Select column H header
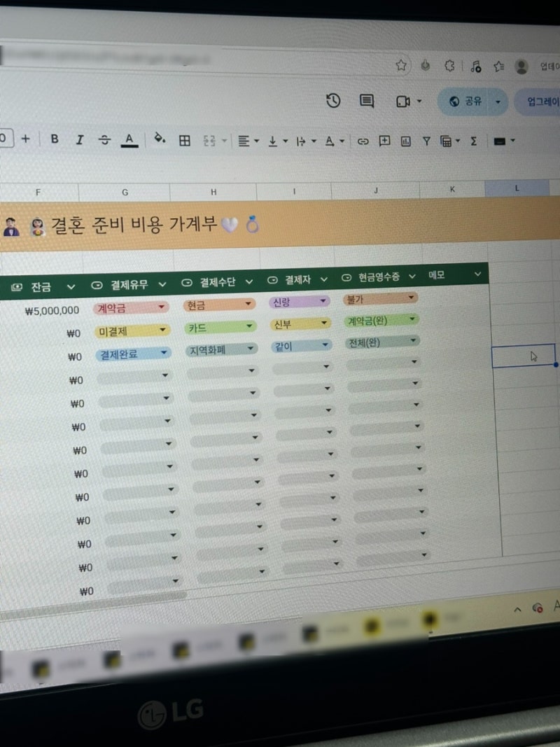The width and height of the screenshot is (560, 747). point(213,192)
